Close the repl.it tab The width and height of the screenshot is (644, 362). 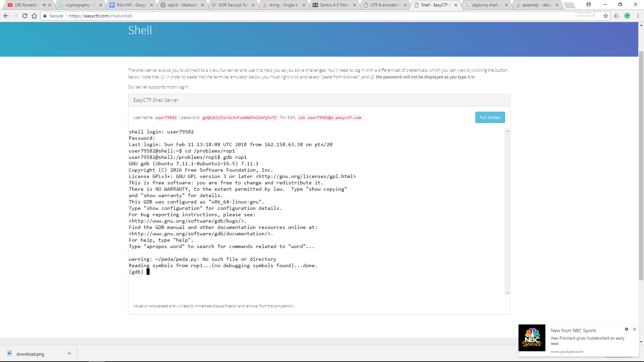(x=203, y=5)
